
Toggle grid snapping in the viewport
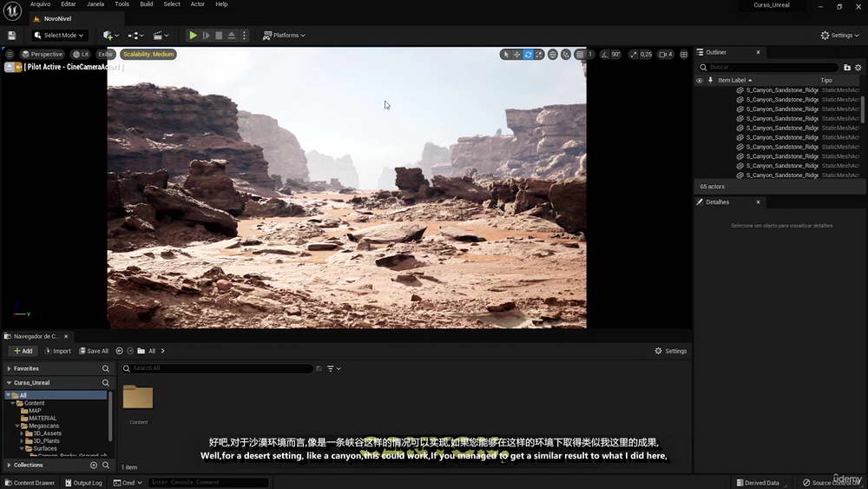click(580, 54)
